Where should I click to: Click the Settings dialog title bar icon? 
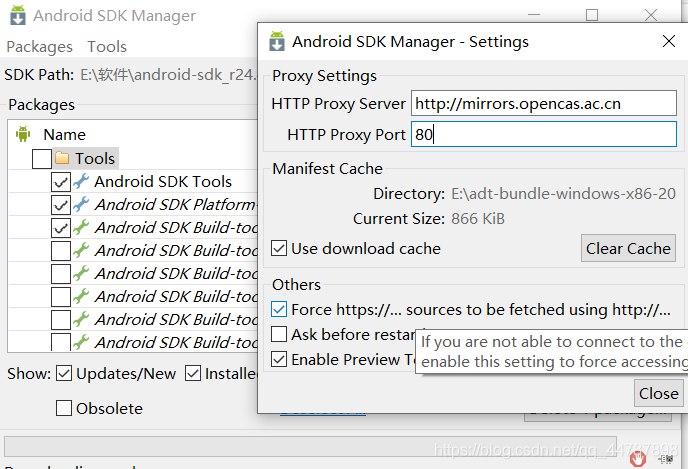277,41
